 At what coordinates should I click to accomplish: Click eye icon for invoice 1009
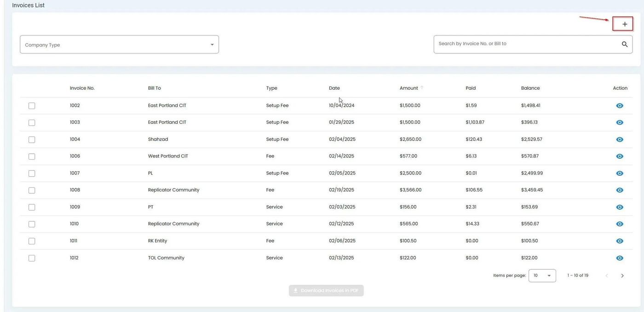[619, 207]
